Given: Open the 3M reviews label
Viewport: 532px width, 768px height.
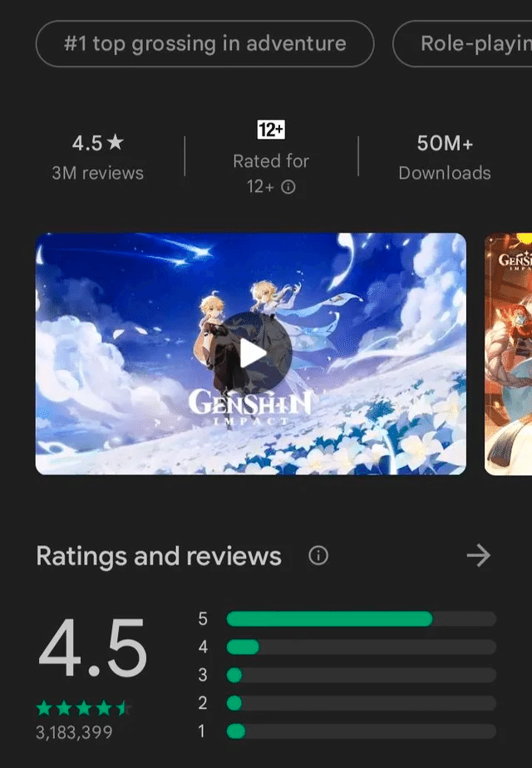Looking at the screenshot, I should (97, 173).
